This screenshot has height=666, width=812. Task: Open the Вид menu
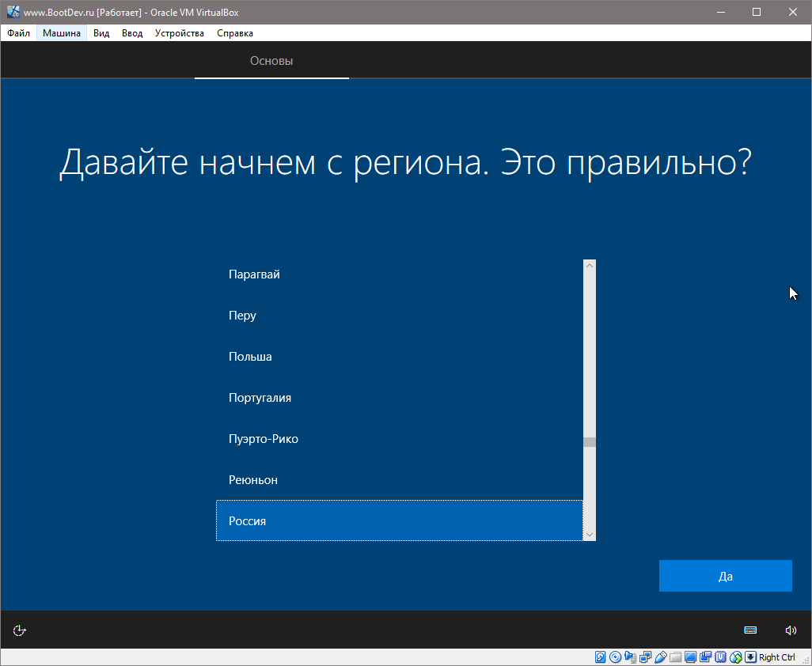101,33
